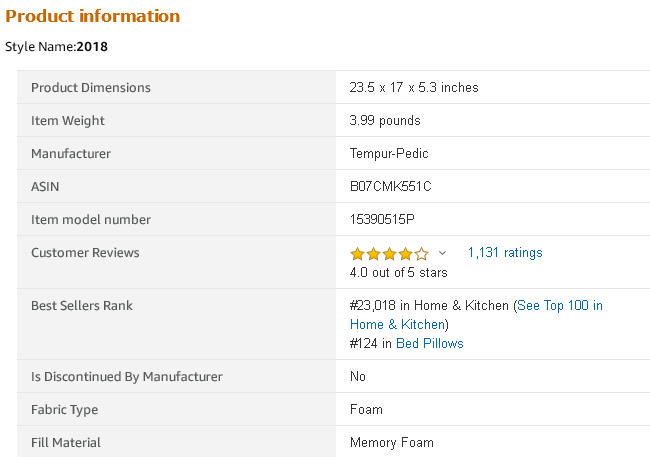
Task: Click the ASIN value B07CMK551C
Action: point(390,187)
